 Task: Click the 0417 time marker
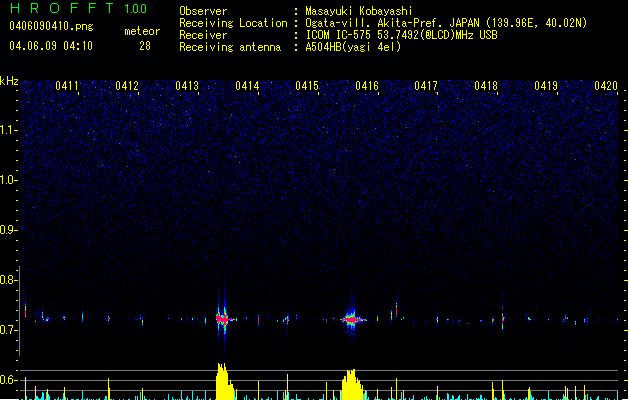coord(426,86)
